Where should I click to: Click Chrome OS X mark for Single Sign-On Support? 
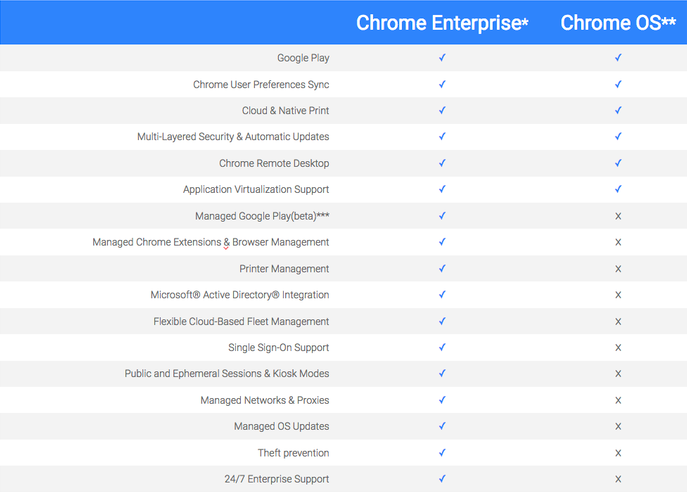pyautogui.click(x=618, y=348)
